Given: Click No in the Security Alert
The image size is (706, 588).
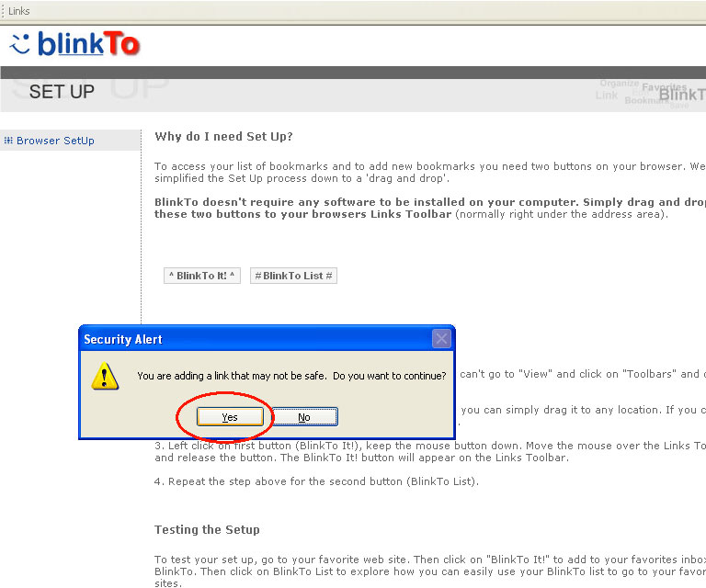Looking at the screenshot, I should click(304, 417).
